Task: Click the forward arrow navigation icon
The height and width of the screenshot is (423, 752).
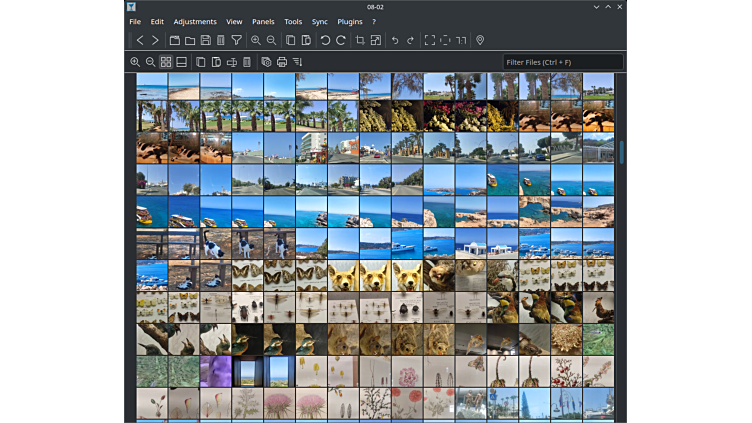Action: [x=155, y=40]
